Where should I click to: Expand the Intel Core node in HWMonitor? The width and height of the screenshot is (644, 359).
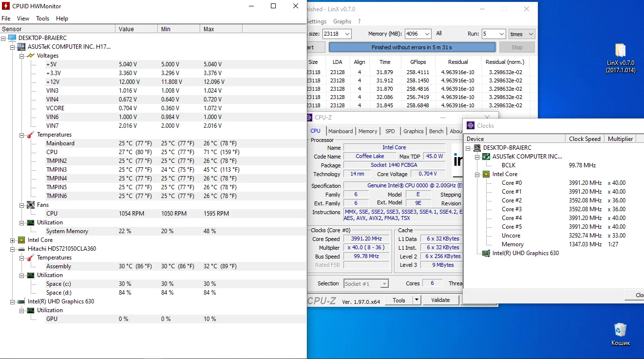pos(13,240)
